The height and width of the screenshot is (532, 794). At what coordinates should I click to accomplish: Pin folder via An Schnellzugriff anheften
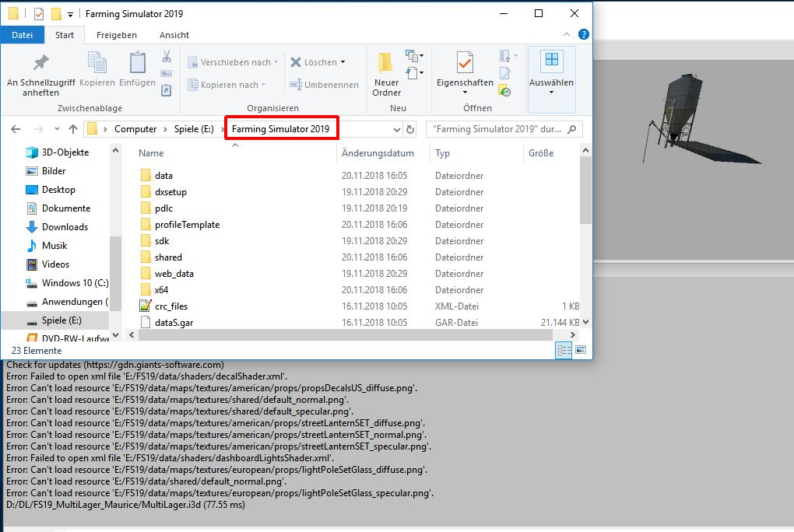40,75
